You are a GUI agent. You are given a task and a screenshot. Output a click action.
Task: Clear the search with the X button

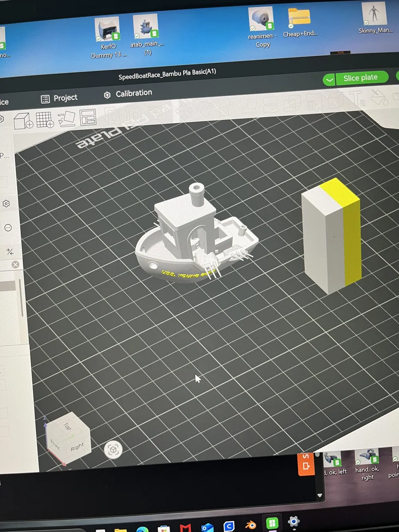tap(16, 265)
